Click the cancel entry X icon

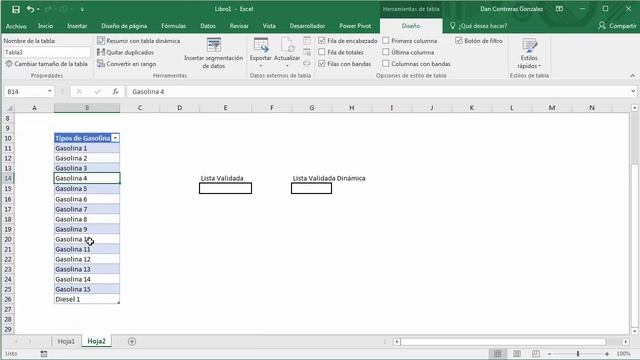(x=79, y=92)
